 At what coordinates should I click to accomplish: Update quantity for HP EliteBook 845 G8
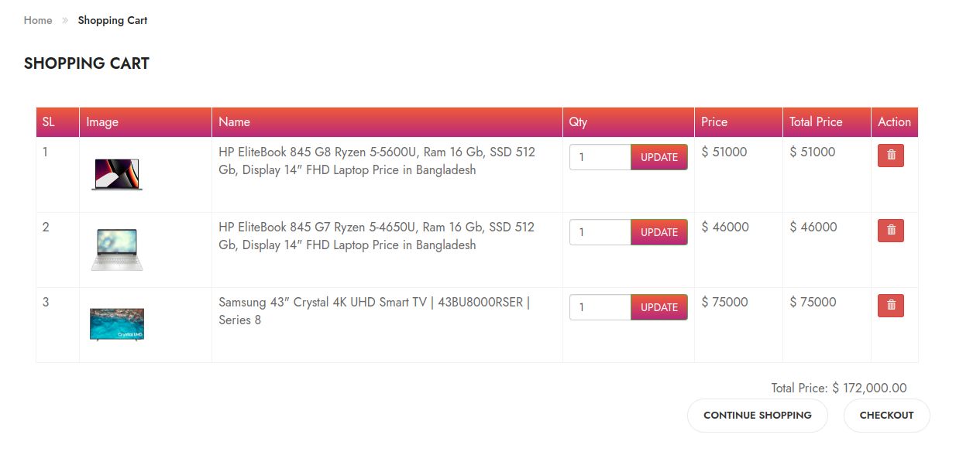click(x=658, y=157)
